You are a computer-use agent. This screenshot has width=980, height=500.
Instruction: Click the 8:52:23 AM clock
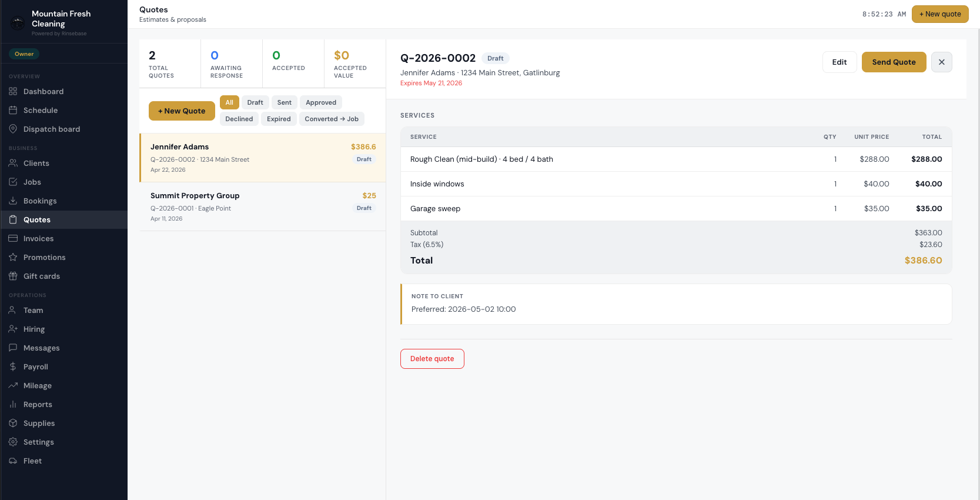coord(884,14)
